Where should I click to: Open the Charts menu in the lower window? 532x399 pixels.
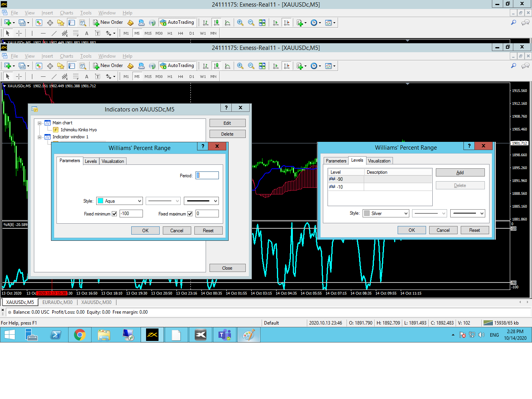[67, 56]
